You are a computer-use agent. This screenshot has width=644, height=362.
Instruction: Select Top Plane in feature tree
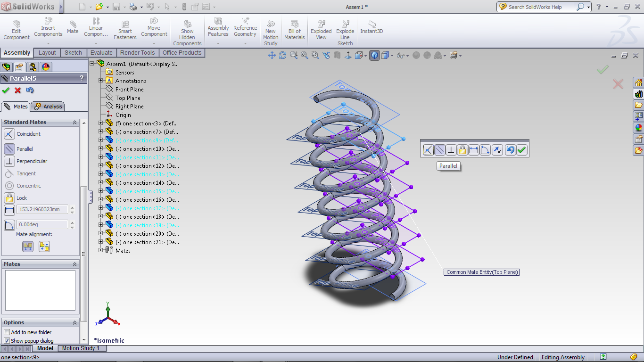coord(128,98)
